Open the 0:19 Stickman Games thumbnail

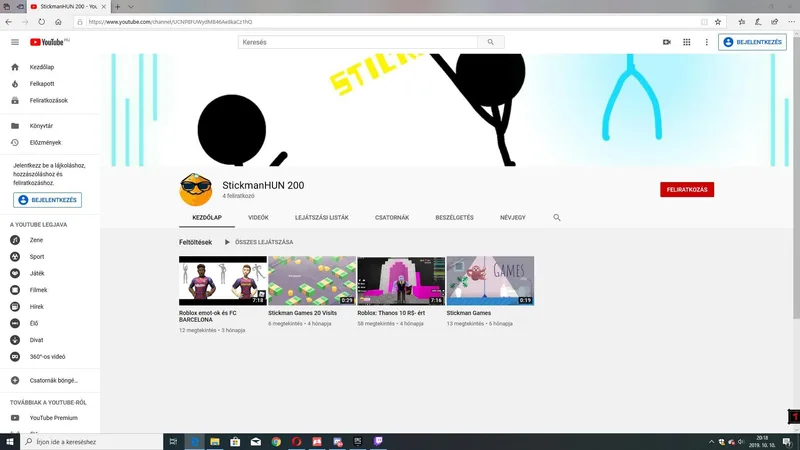tap(490, 281)
